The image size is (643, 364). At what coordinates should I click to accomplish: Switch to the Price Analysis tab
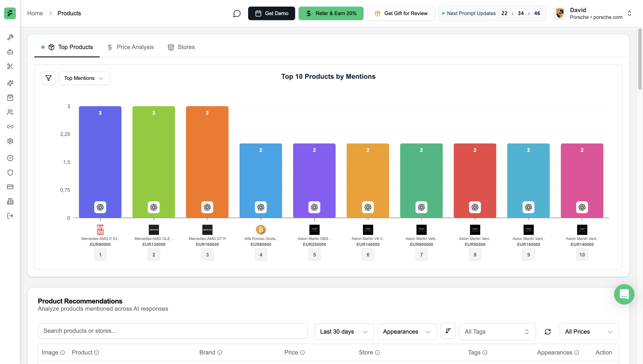pyautogui.click(x=130, y=47)
